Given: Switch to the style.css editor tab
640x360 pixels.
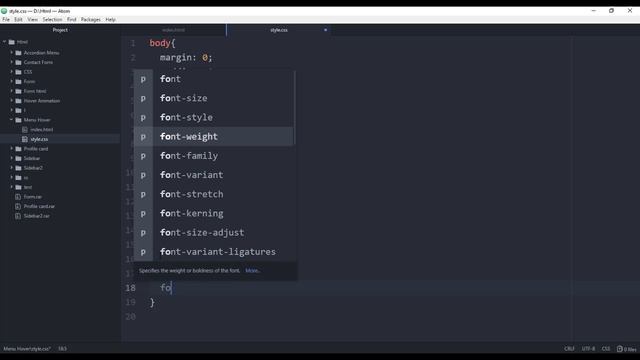Looking at the screenshot, I should (279, 30).
